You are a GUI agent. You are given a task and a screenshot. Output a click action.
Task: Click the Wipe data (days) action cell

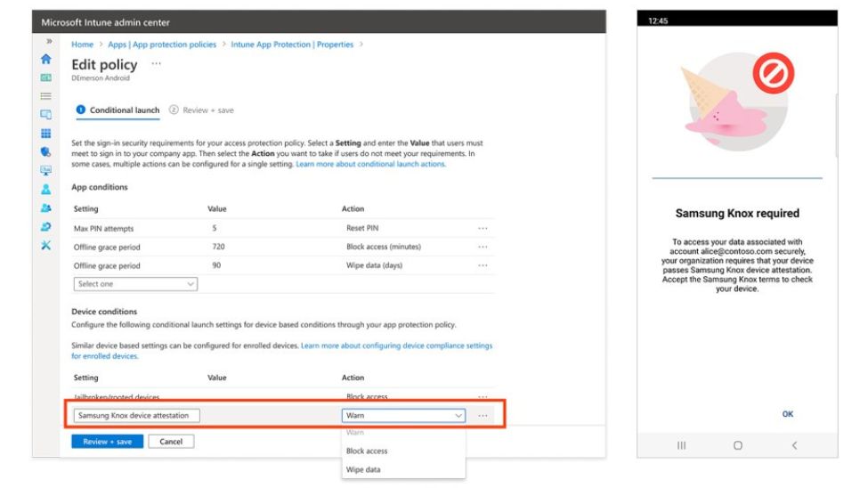374,265
